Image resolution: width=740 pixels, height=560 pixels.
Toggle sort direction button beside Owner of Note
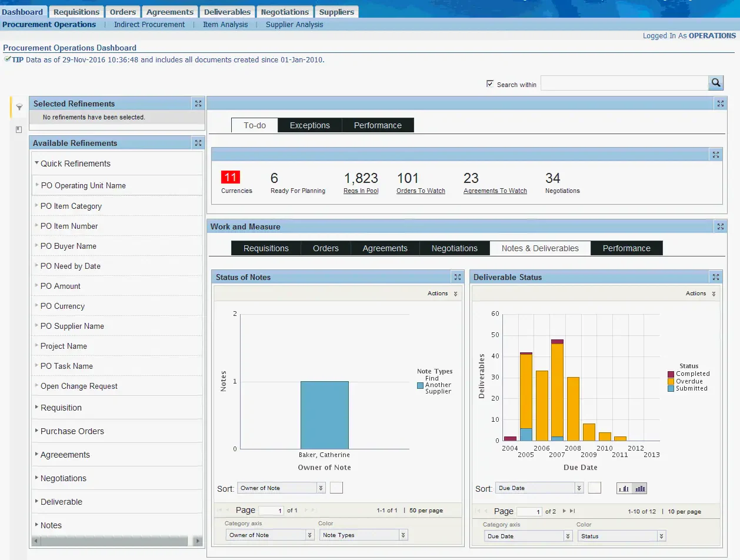[336, 488]
